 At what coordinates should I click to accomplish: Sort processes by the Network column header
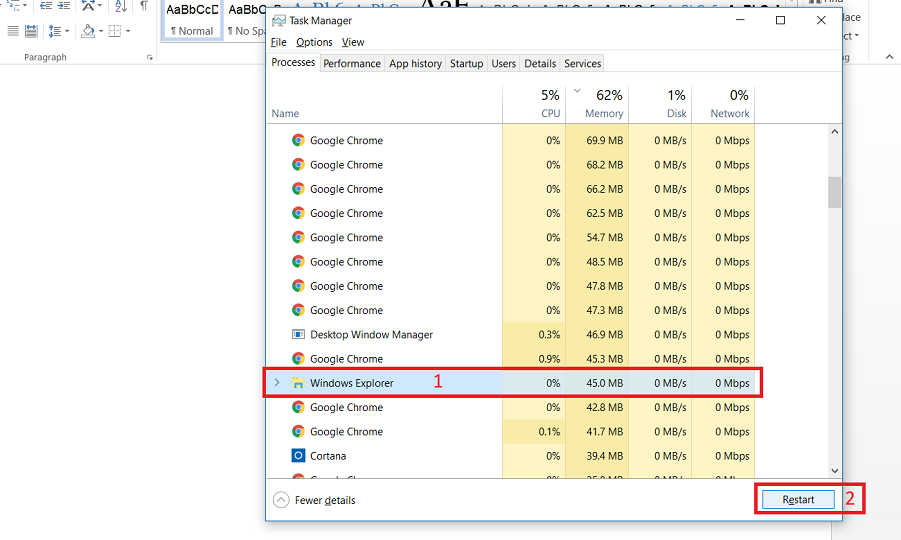723,105
